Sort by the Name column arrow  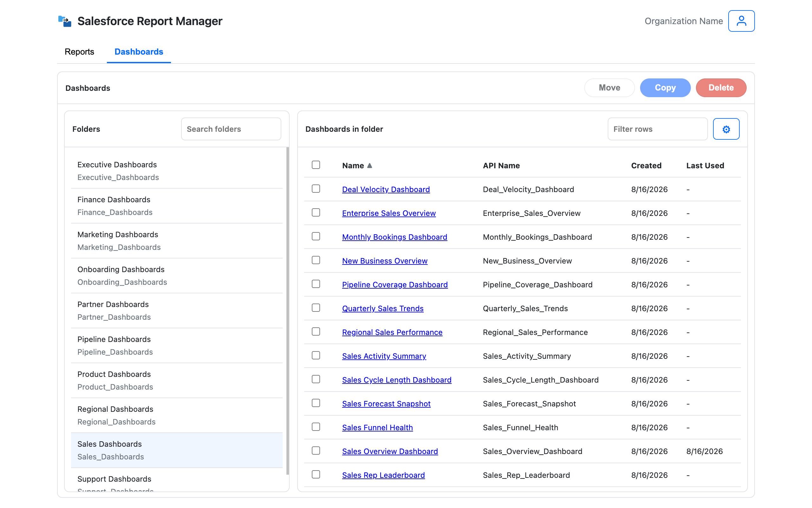(370, 166)
